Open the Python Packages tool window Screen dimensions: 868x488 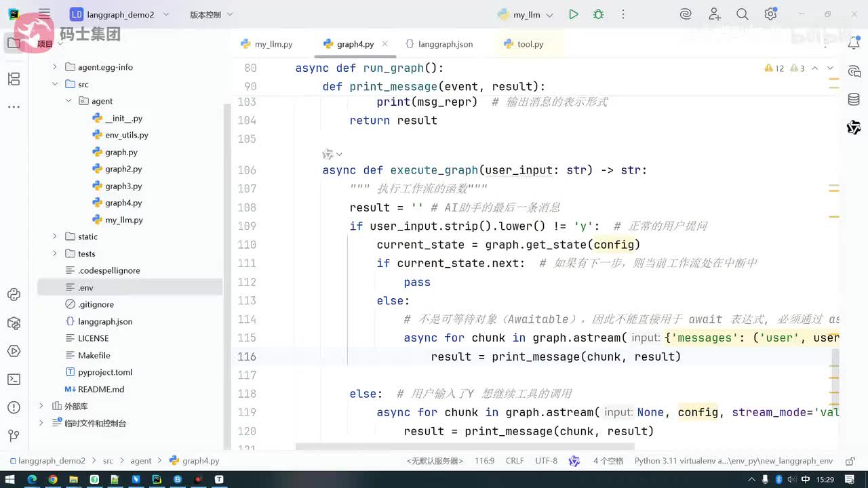14,323
